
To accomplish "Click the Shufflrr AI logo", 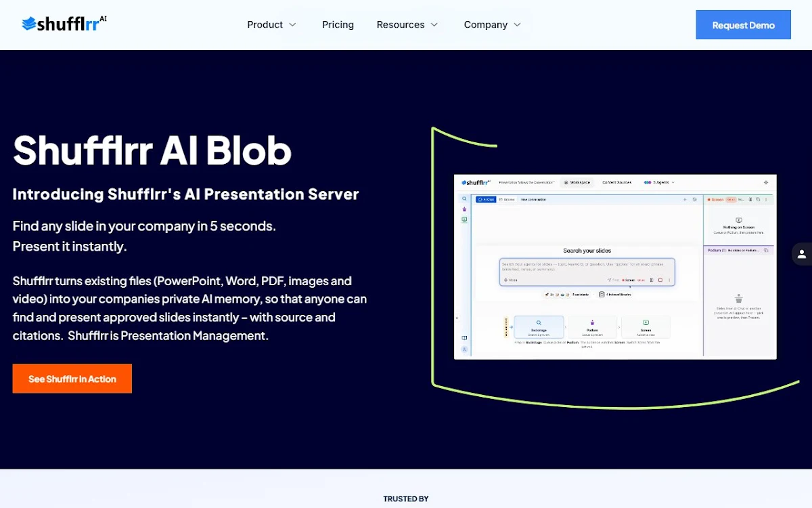I will pyautogui.click(x=64, y=24).
